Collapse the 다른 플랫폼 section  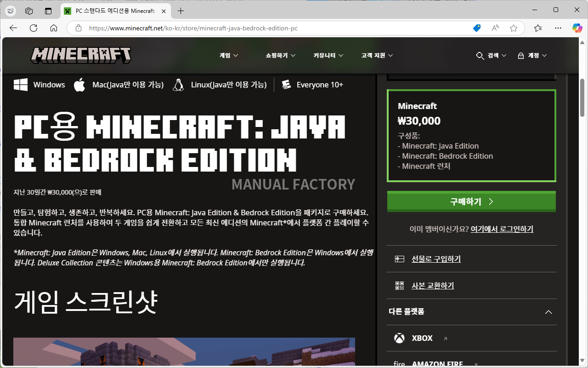coord(548,312)
